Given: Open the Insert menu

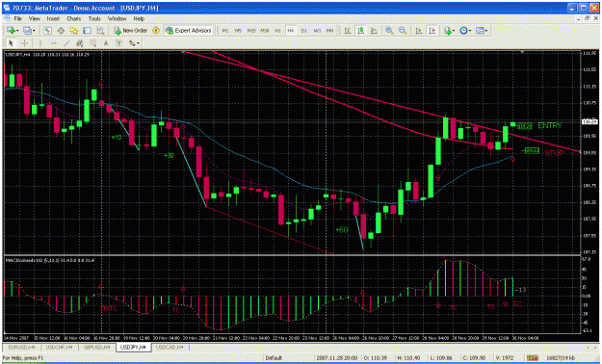Looking at the screenshot, I should pos(53,18).
